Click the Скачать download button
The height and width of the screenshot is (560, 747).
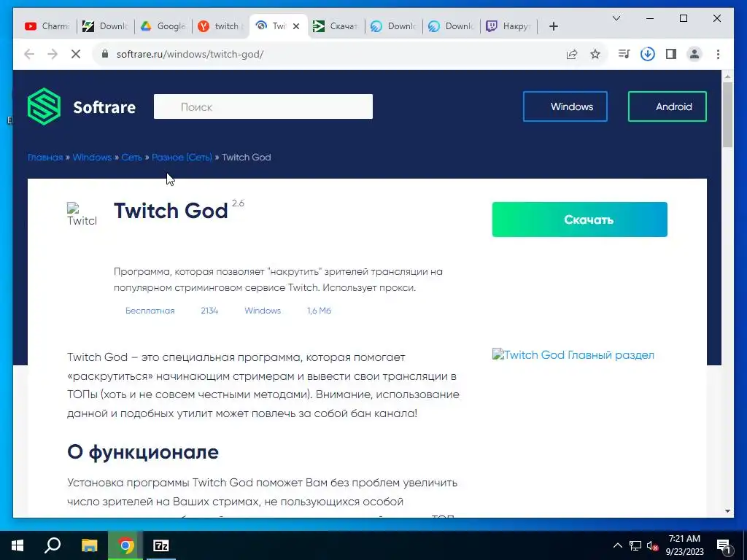tap(579, 219)
